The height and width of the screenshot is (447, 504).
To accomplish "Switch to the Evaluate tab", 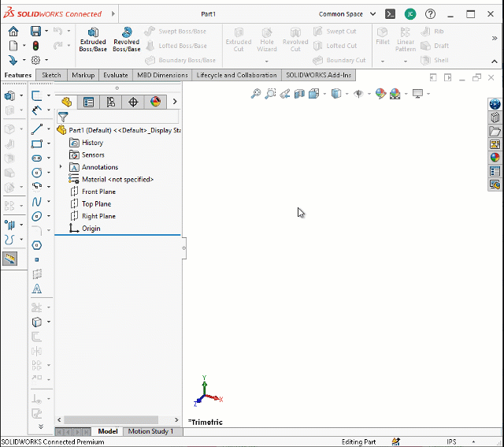I will (x=116, y=76).
